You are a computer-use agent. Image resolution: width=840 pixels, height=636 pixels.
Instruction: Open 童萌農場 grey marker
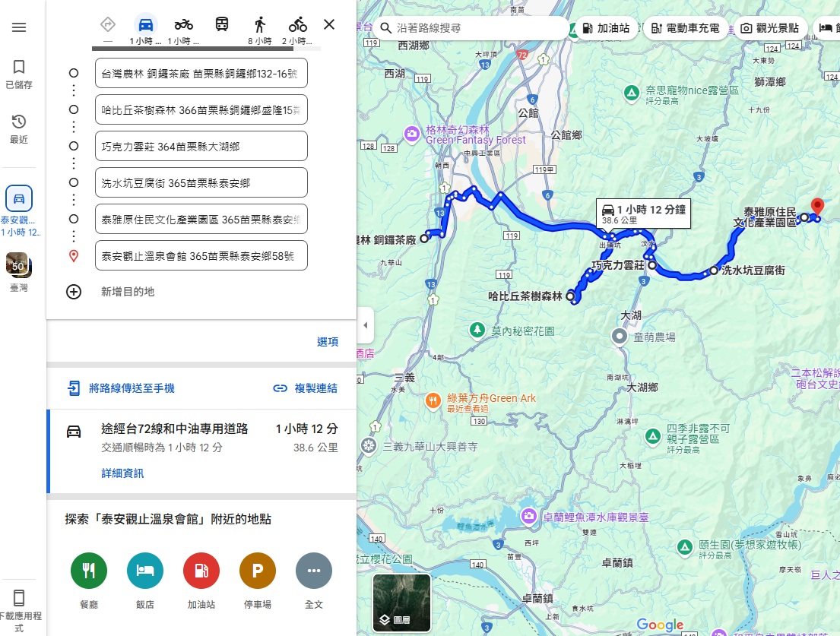[x=620, y=336]
